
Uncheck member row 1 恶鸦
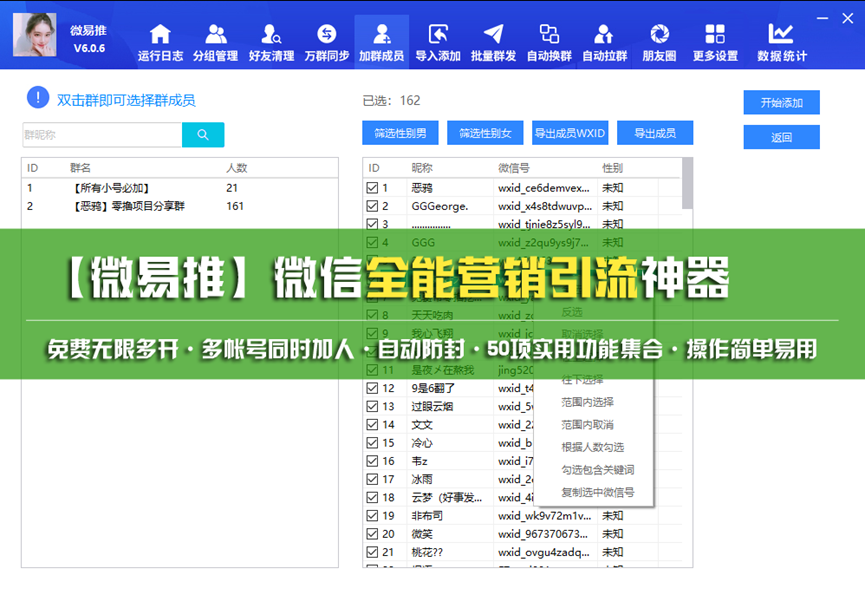(x=372, y=188)
